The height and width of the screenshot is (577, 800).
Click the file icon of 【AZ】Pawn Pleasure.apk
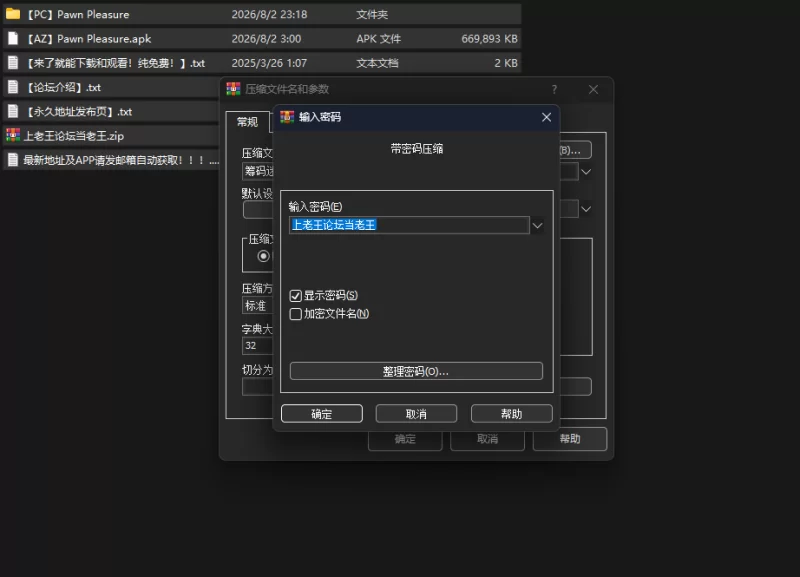(x=13, y=38)
